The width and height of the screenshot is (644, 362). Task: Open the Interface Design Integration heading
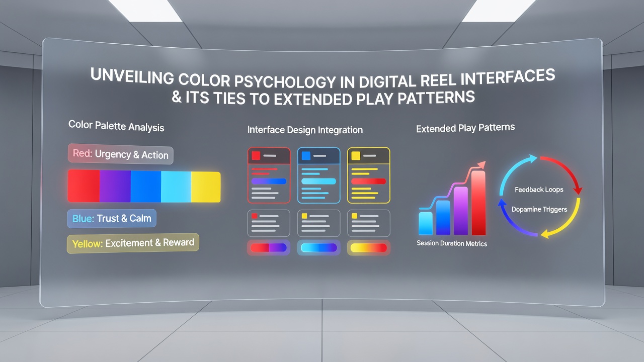[x=305, y=130]
